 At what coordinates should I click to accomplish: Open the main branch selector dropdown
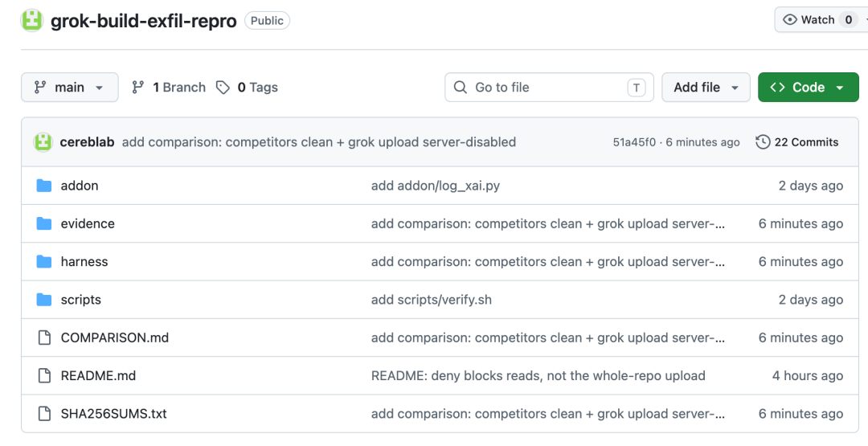70,88
